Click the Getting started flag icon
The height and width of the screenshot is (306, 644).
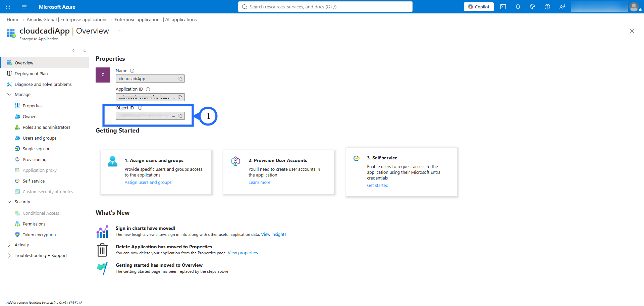pyautogui.click(x=102, y=268)
